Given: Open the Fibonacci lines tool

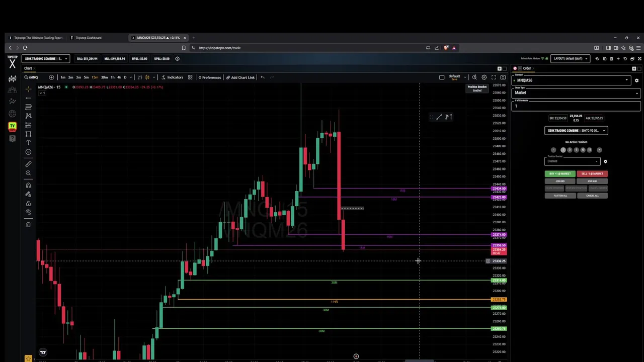Looking at the screenshot, I should click(x=28, y=107).
